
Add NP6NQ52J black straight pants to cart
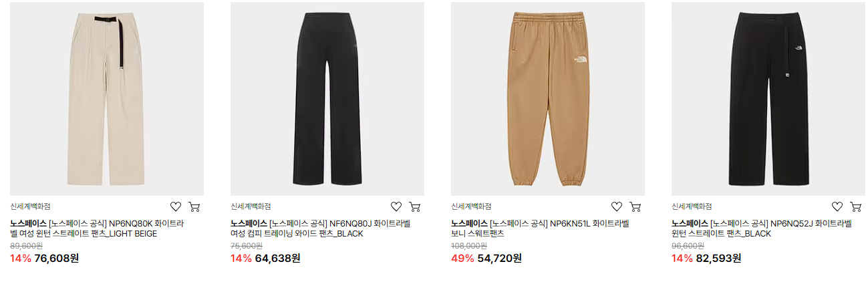tap(856, 206)
